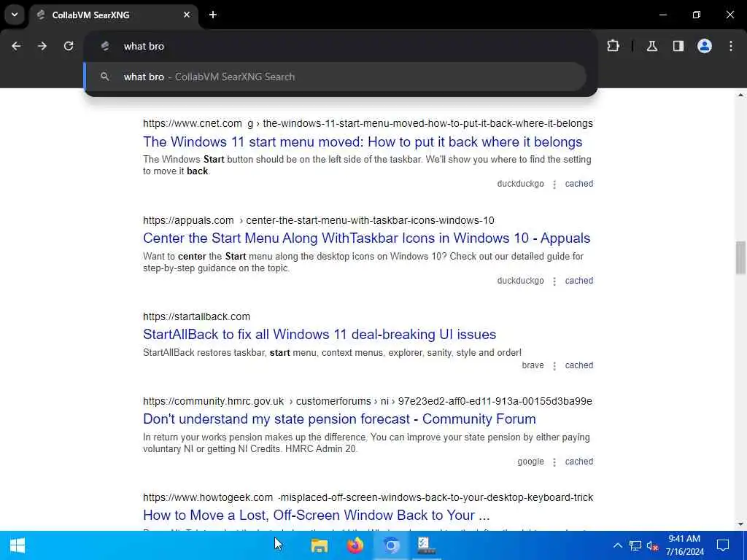Click the https://startallback.com URL text
This screenshot has width=747, height=560.
[x=196, y=316]
